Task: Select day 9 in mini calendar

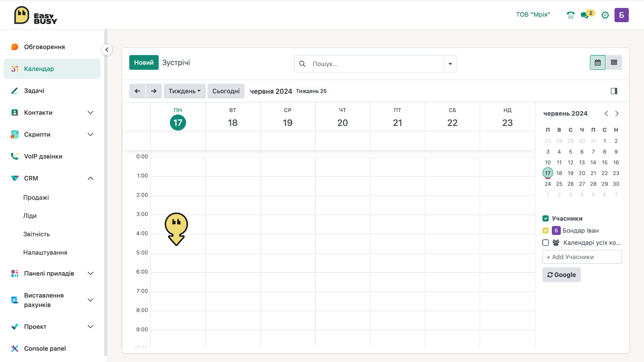Action: click(x=616, y=152)
